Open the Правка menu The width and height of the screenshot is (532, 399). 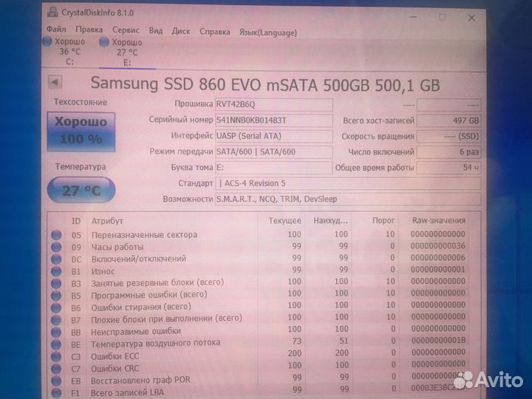(89, 30)
